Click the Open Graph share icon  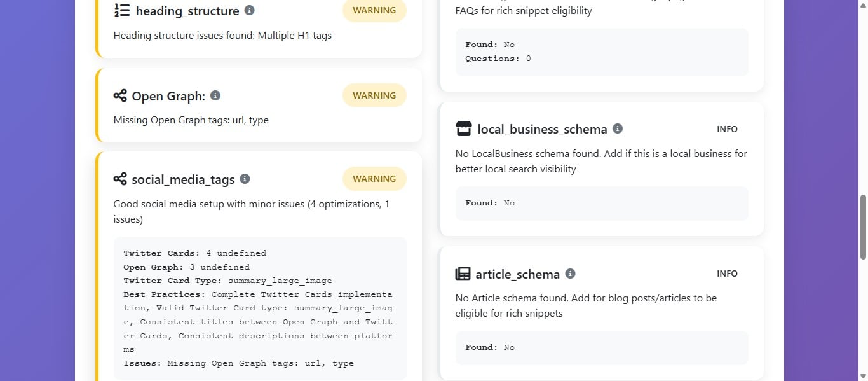tap(121, 95)
